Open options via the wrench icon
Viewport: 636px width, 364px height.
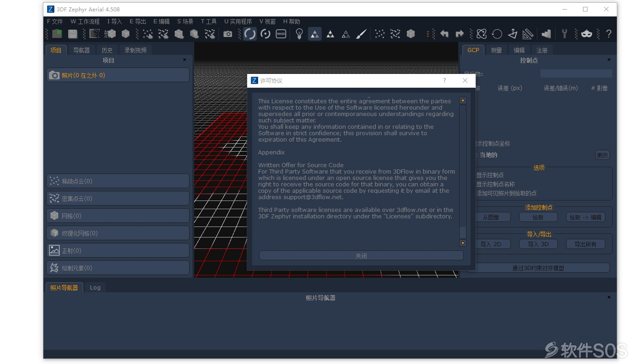tap(565, 34)
